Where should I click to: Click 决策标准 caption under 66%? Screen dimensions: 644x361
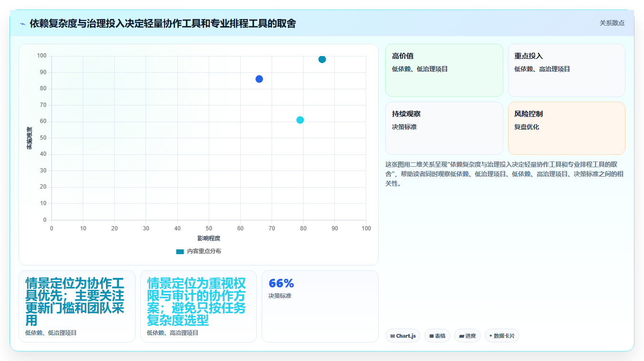coord(280,296)
